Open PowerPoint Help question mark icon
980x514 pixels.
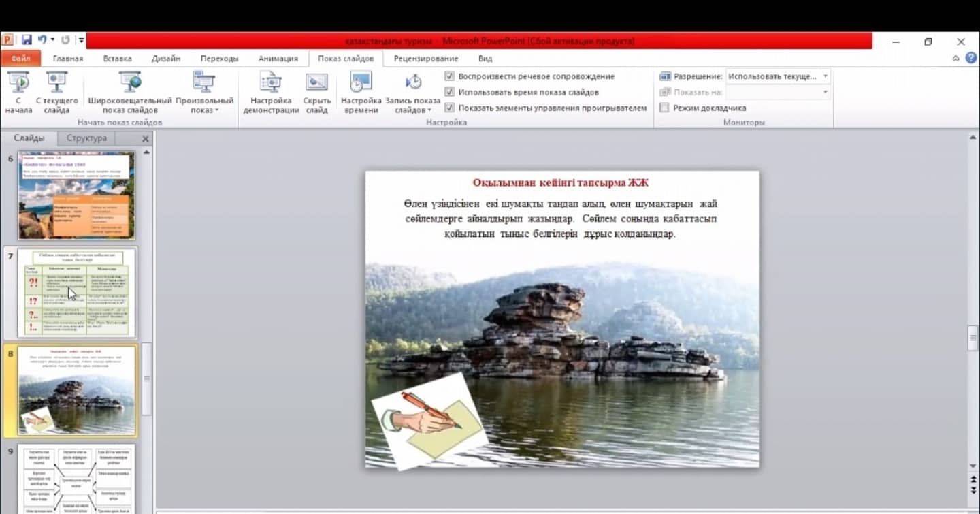pyautogui.click(x=970, y=59)
